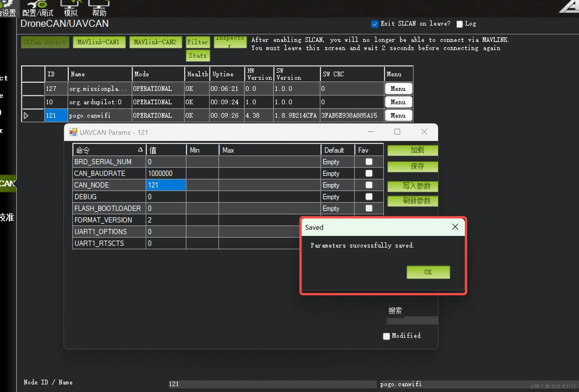The height and width of the screenshot is (392, 579).
Task: Sort by 命令 column header arrow
Action: [140, 150]
